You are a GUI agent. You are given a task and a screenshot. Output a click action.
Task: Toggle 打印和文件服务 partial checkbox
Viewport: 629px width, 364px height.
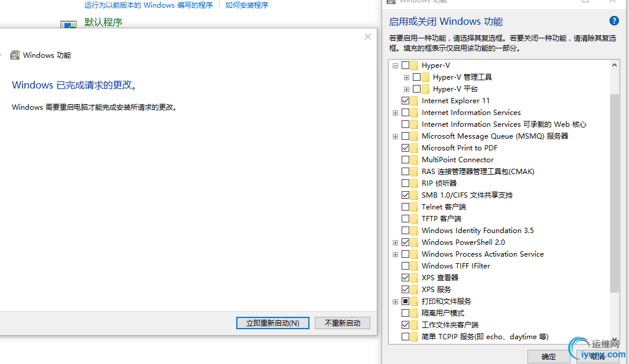(406, 301)
